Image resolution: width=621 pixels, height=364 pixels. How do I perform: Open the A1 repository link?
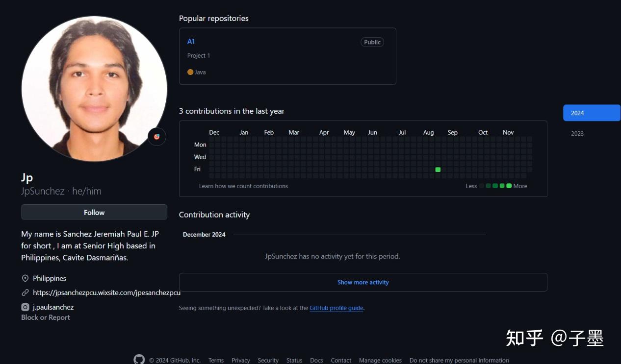point(191,42)
